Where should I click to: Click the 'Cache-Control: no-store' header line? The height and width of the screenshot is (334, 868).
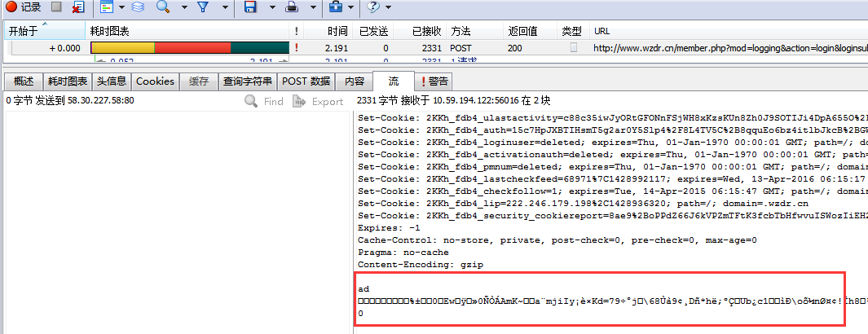pyautogui.click(x=557, y=240)
